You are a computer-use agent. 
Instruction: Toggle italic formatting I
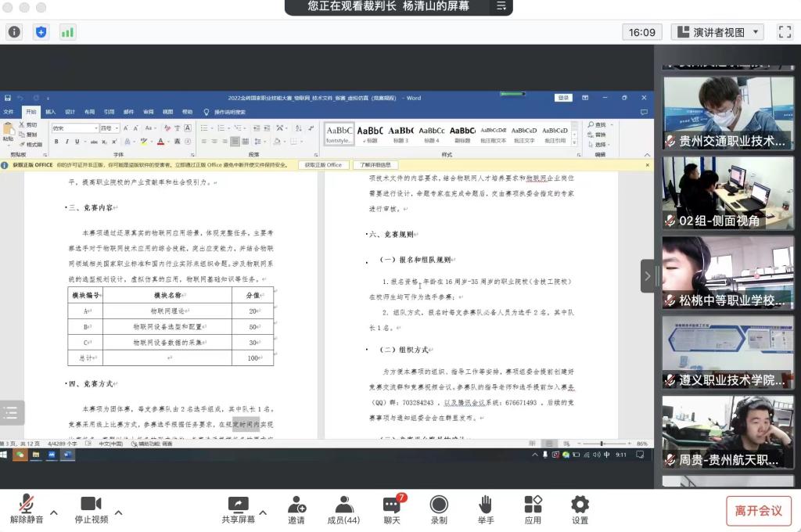(x=67, y=142)
